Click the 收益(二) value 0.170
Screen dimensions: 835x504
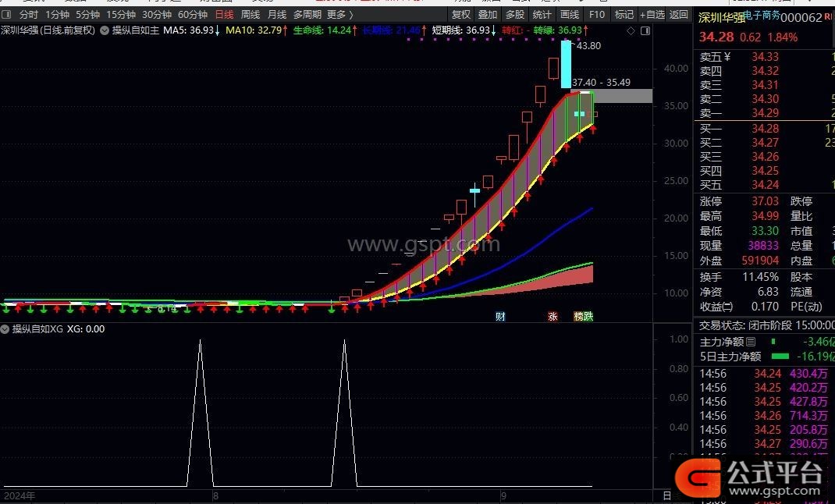click(764, 307)
